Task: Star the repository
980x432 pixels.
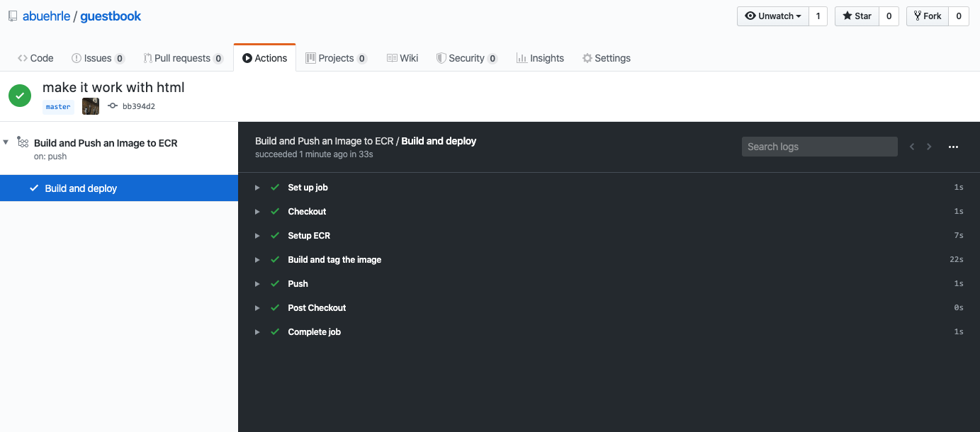Action: tap(857, 16)
